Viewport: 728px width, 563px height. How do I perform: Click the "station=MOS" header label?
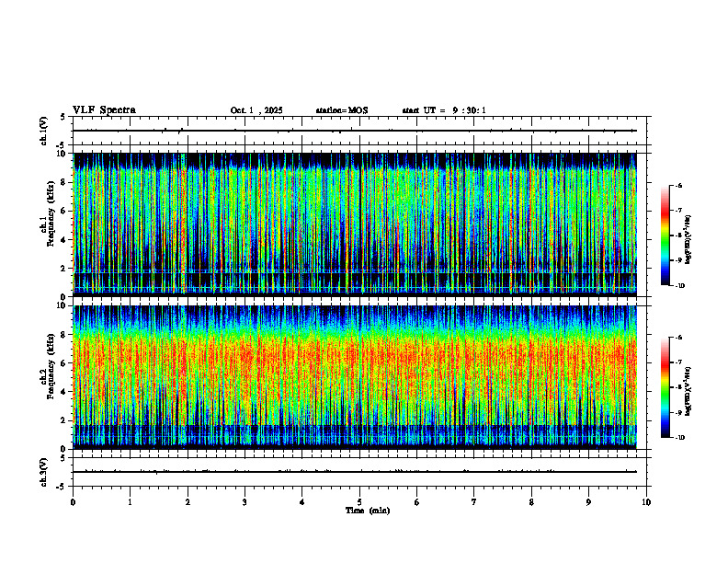[x=342, y=110]
